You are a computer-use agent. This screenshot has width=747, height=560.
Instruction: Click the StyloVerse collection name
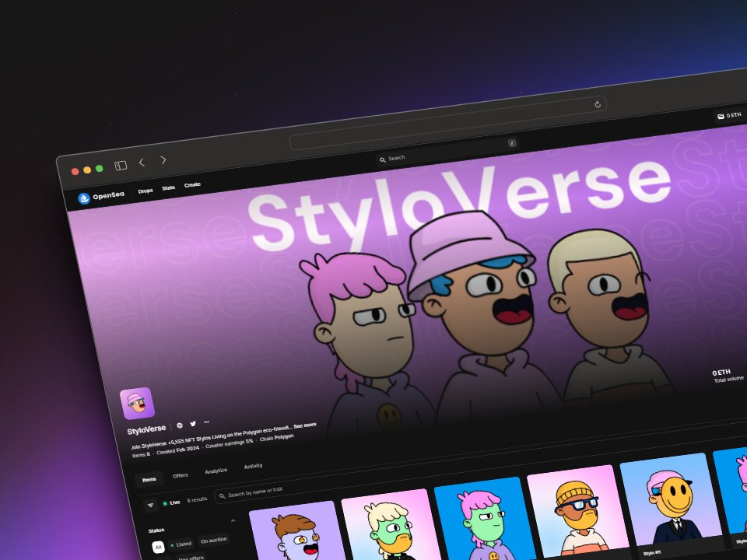(146, 429)
